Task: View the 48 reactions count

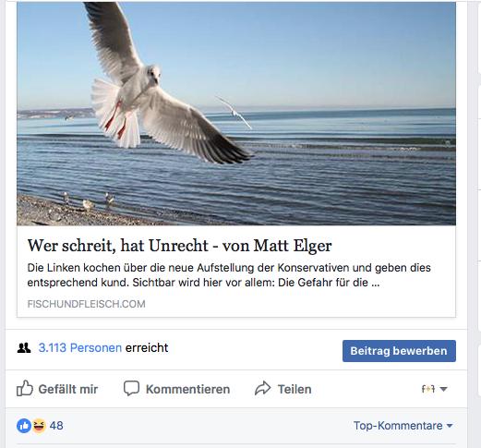Action: pyautogui.click(x=56, y=426)
